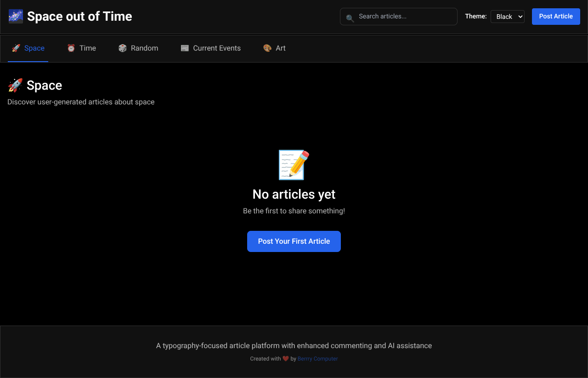The height and width of the screenshot is (378, 588).
Task: Select the Current Events tab label
Action: (x=217, y=48)
